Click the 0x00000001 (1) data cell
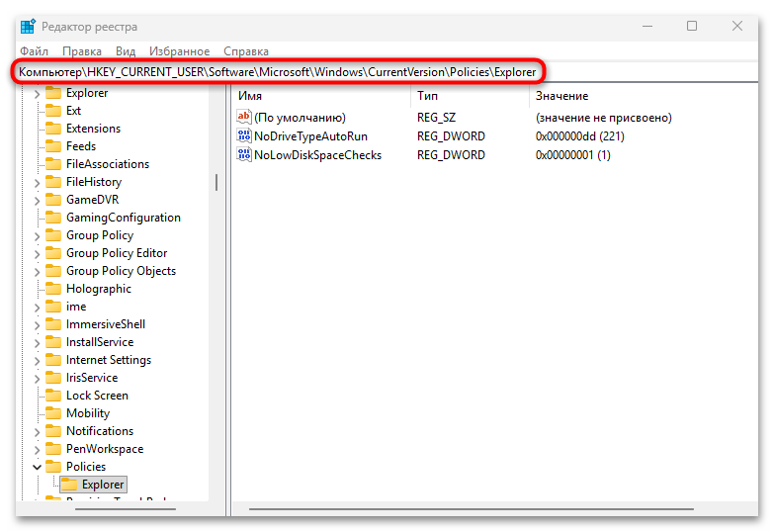 pyautogui.click(x=572, y=155)
